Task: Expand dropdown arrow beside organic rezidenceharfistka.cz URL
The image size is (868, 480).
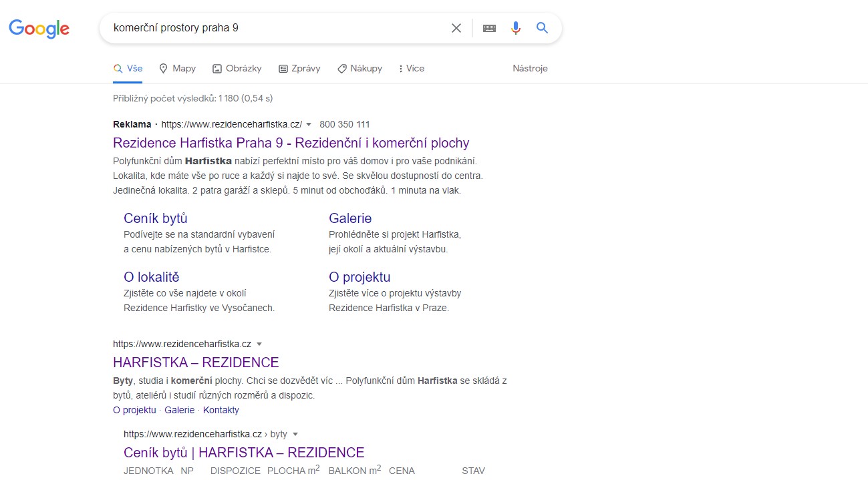Action: pyautogui.click(x=259, y=344)
